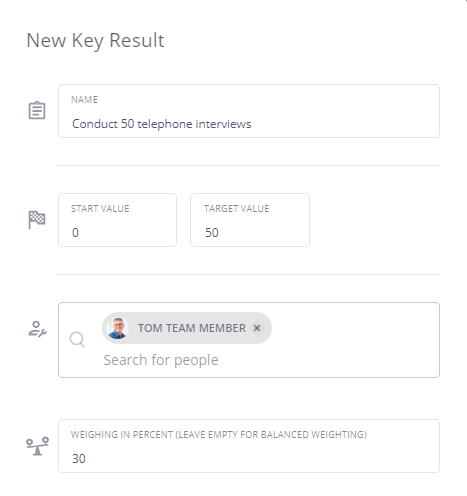467x496 pixels.
Task: Click the clipboard icon beside the Name field
Action: point(37,110)
